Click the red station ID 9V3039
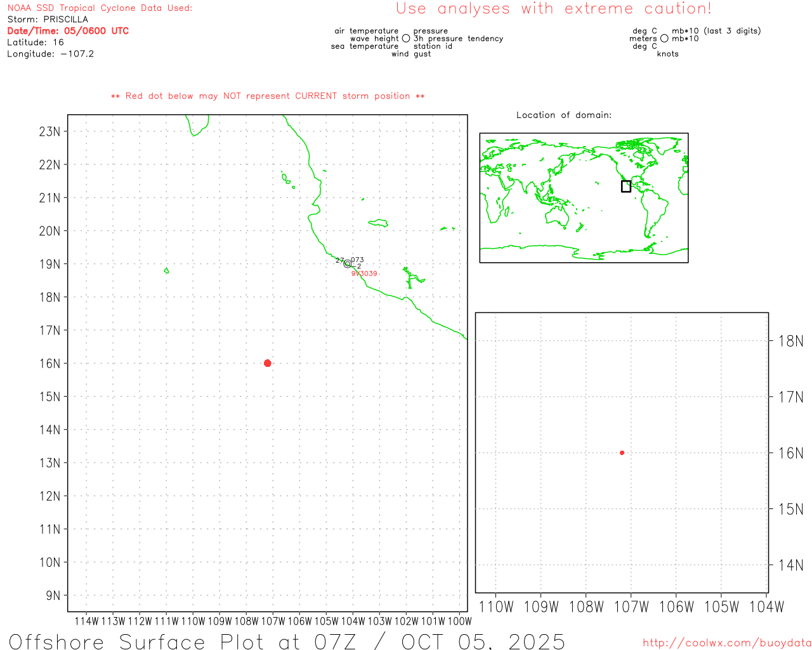The width and height of the screenshot is (812, 650). (x=364, y=274)
